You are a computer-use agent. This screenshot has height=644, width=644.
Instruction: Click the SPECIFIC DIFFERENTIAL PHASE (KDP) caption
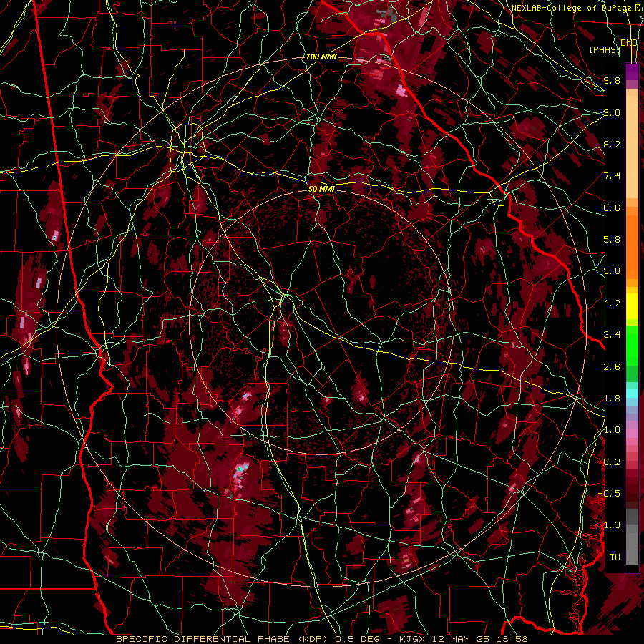(x=223, y=639)
